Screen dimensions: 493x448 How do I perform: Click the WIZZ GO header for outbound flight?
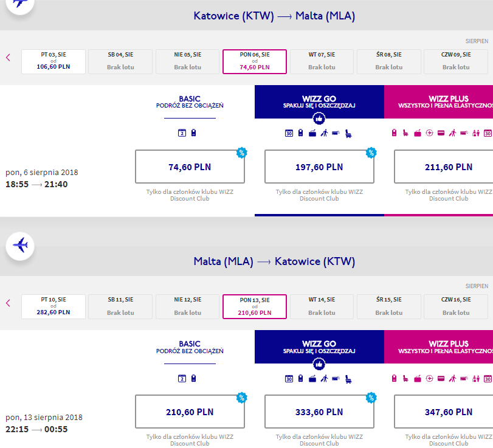pos(319,102)
